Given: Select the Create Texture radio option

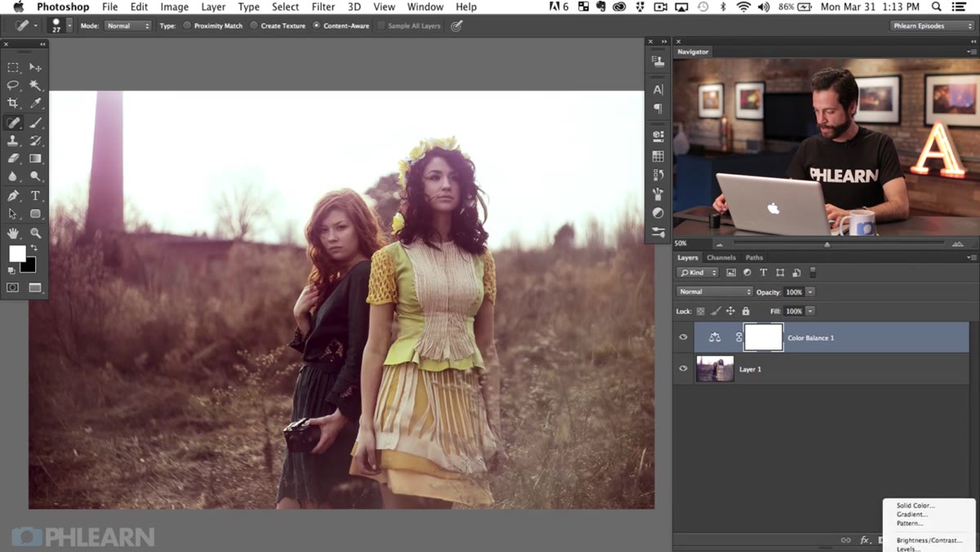Looking at the screenshot, I should point(254,25).
